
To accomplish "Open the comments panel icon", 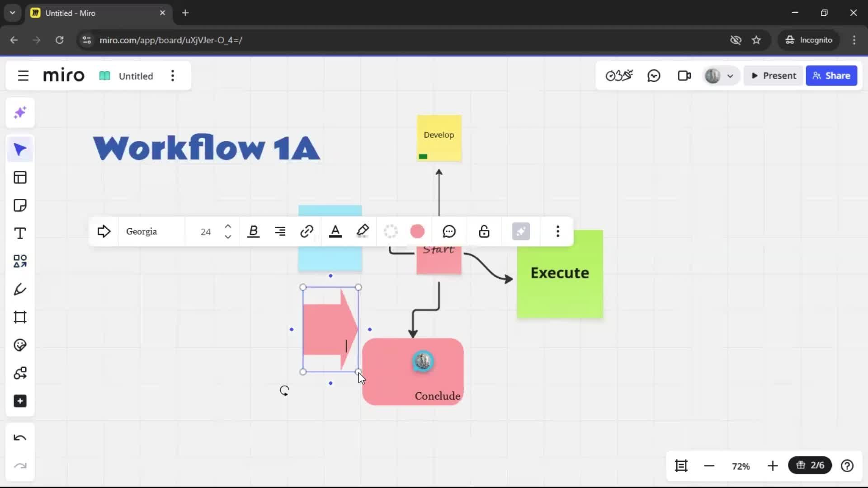I will (x=654, y=75).
